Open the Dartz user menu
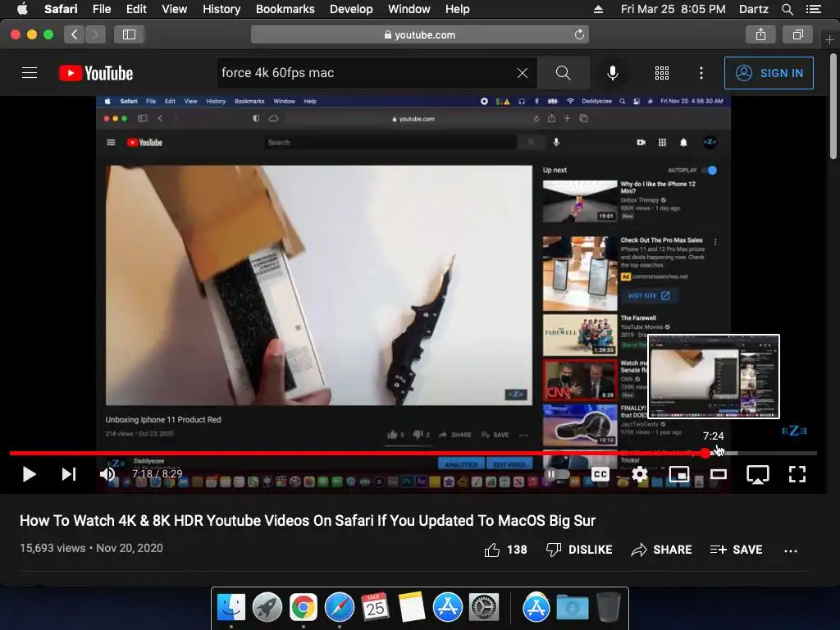Screen dimensions: 840x630 pyautogui.click(x=753, y=9)
